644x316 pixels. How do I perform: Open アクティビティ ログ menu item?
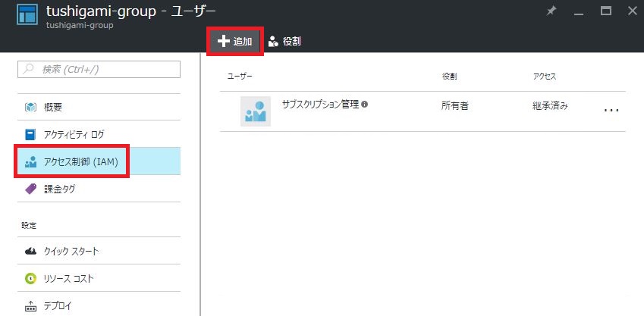[99, 134]
